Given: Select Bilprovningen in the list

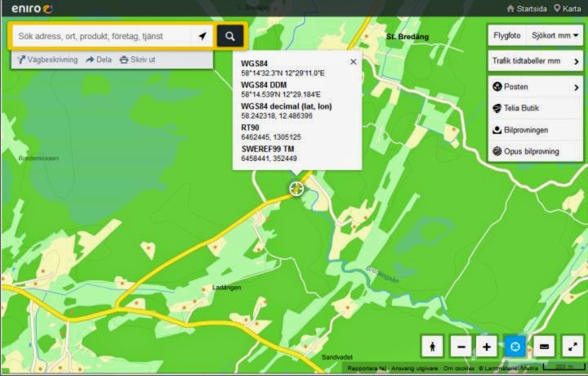Looking at the screenshot, I should tap(536, 130).
